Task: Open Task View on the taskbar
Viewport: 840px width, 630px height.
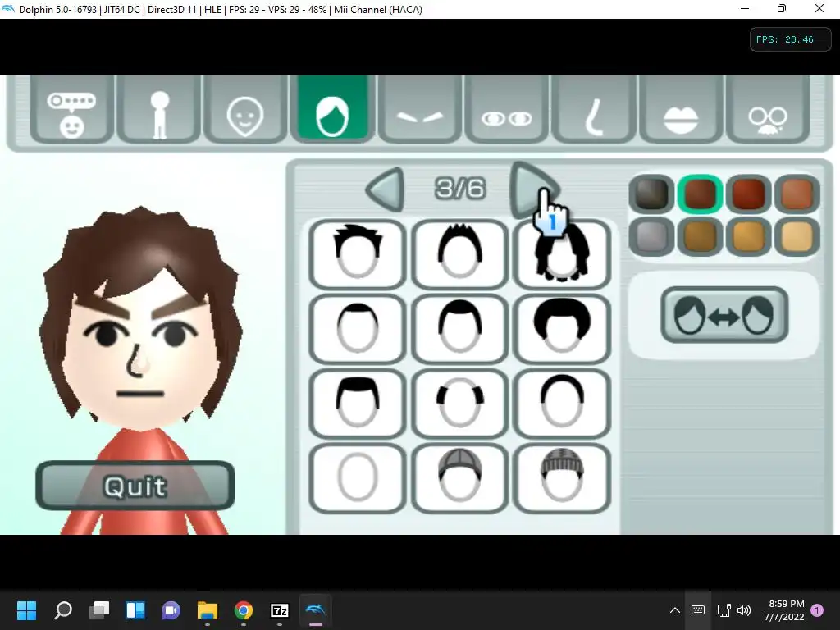Action: pyautogui.click(x=99, y=609)
